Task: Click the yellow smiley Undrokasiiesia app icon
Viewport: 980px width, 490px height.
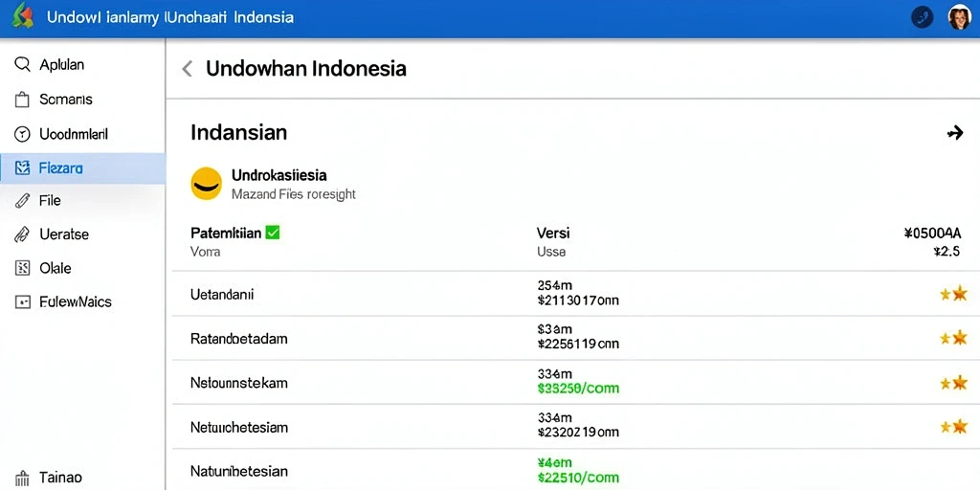Action: tap(207, 184)
